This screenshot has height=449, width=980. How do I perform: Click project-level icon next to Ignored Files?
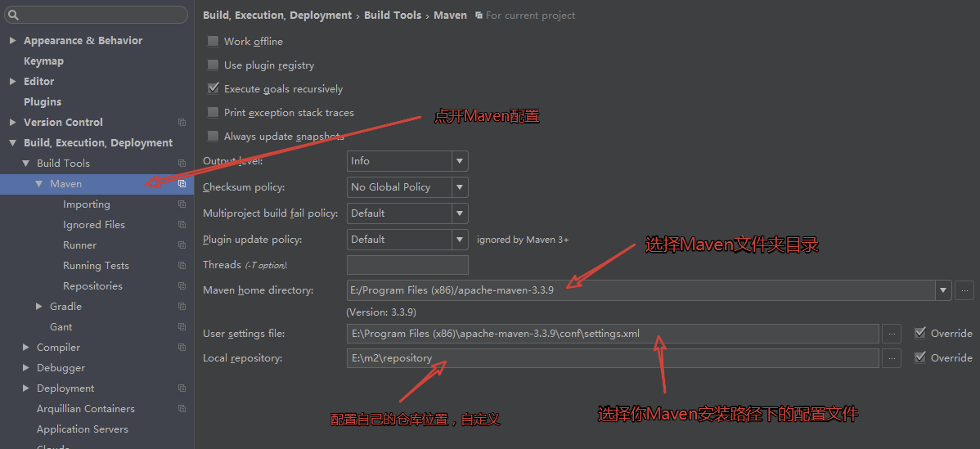coord(182,225)
